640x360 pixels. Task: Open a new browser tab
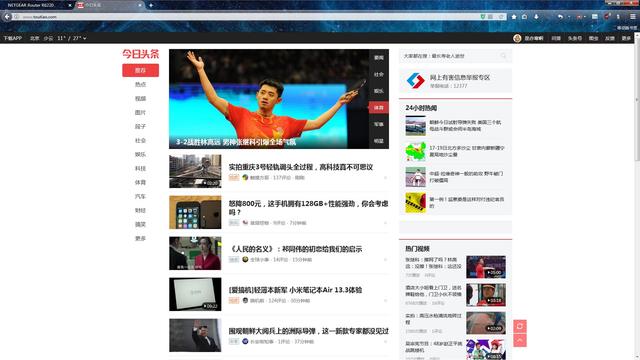[151, 5]
